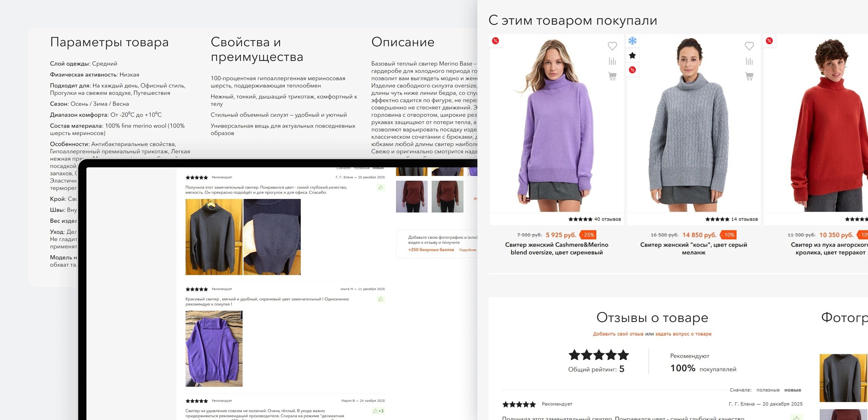Image resolution: width=868 pixels, height=420 pixels.
Task: Click the compare bars icon on the lilac sweater
Action: (x=612, y=61)
